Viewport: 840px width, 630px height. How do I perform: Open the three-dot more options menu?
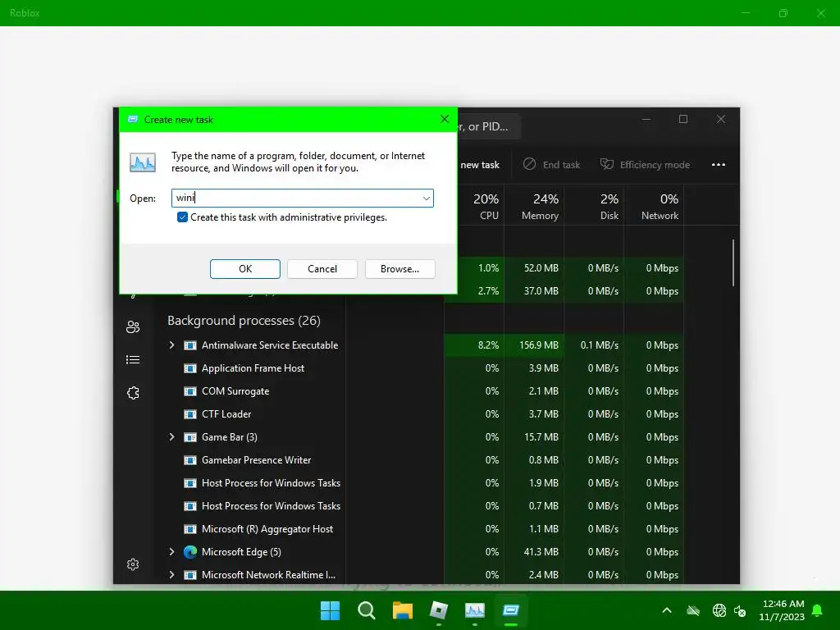[719, 164]
